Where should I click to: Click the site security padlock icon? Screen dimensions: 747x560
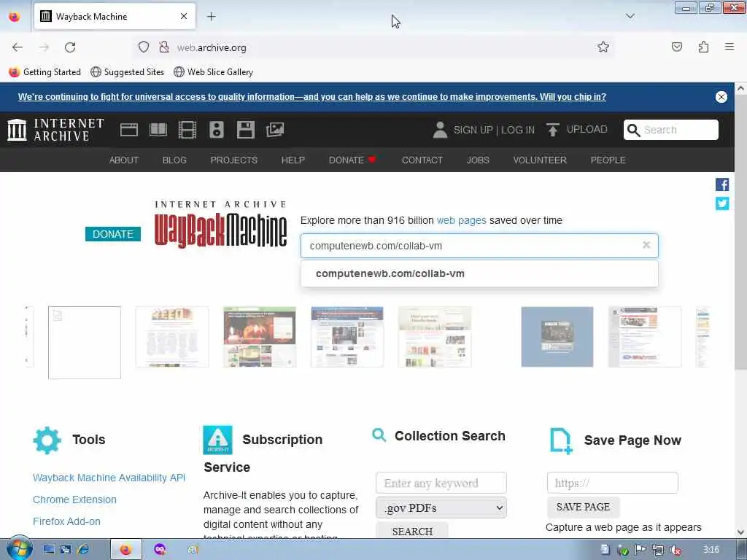click(164, 47)
